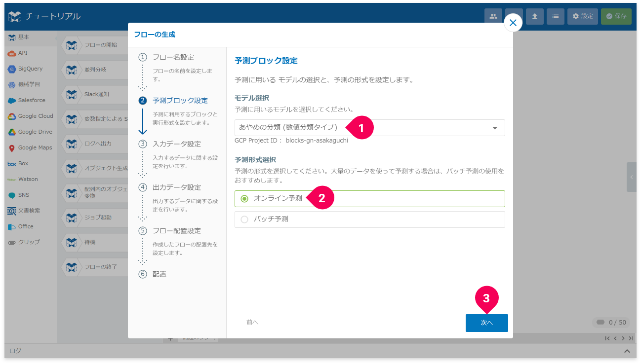Click the cube icon of ログへ出力 block
This screenshot has height=364, width=641.
tap(72, 144)
